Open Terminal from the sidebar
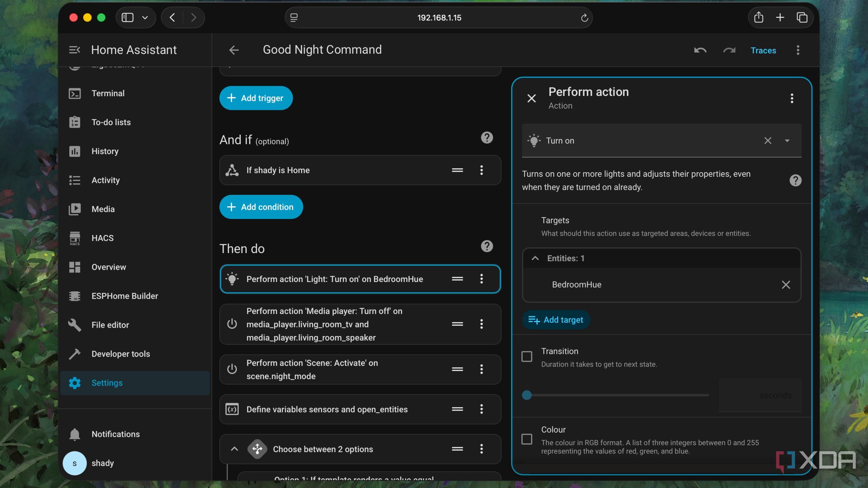This screenshot has height=488, width=868. 135,93
